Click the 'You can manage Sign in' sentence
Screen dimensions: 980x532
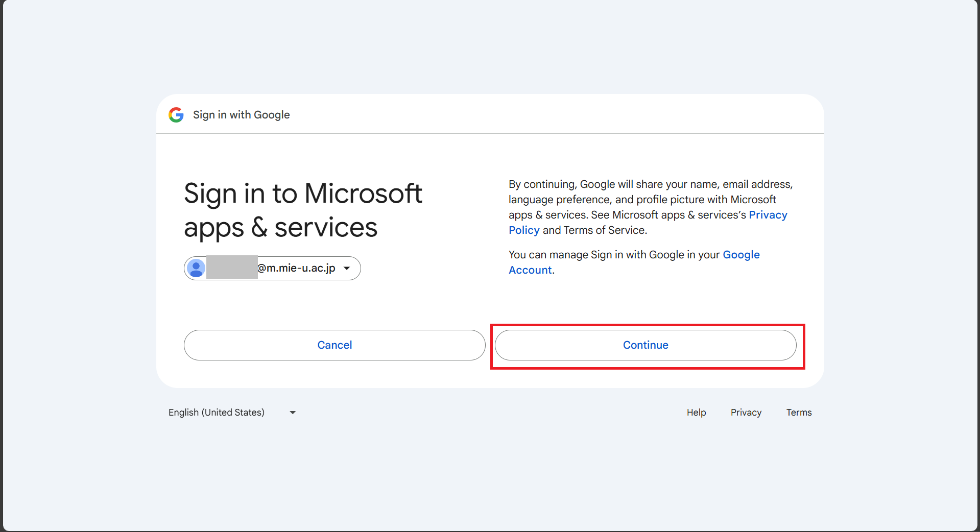point(634,262)
